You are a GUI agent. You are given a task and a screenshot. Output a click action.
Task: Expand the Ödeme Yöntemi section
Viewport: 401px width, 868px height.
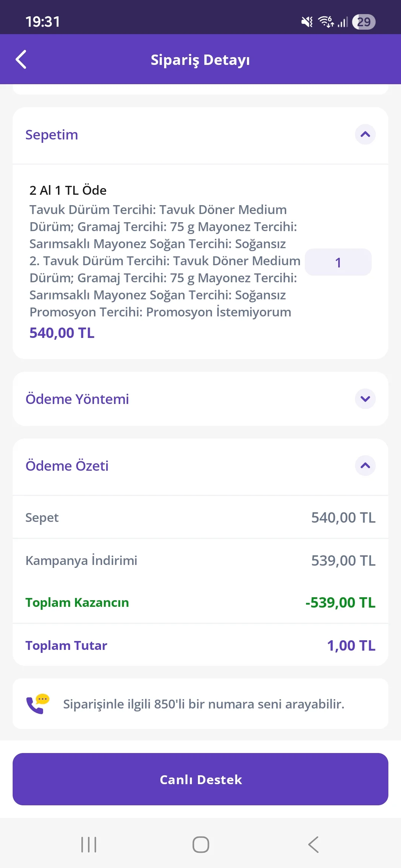tap(365, 399)
